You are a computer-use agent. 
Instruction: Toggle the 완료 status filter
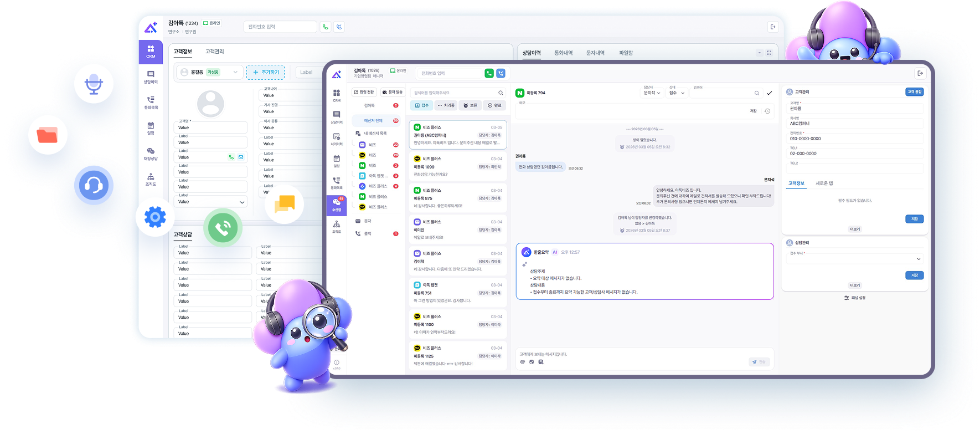coord(494,105)
